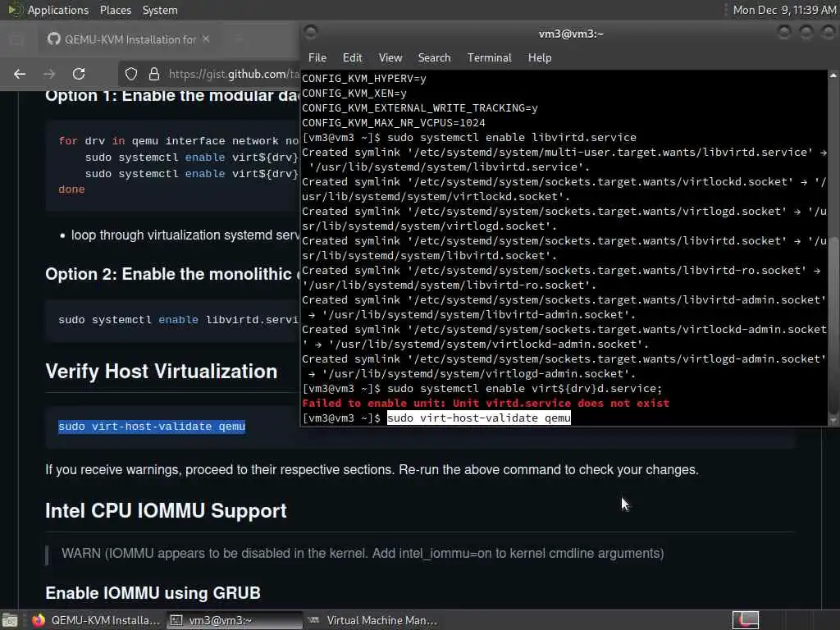Open the terminal Search menu
The height and width of the screenshot is (630, 840).
[x=434, y=57]
